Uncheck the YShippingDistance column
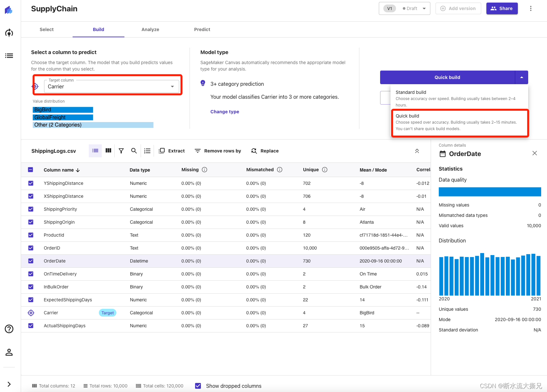Screen dimensions: 547x392 31,183
